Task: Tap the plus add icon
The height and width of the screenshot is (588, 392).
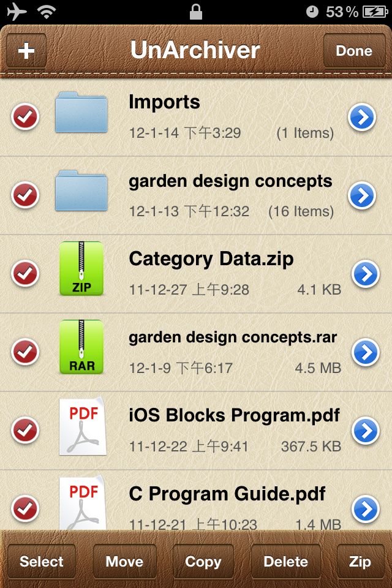Action: (26, 51)
